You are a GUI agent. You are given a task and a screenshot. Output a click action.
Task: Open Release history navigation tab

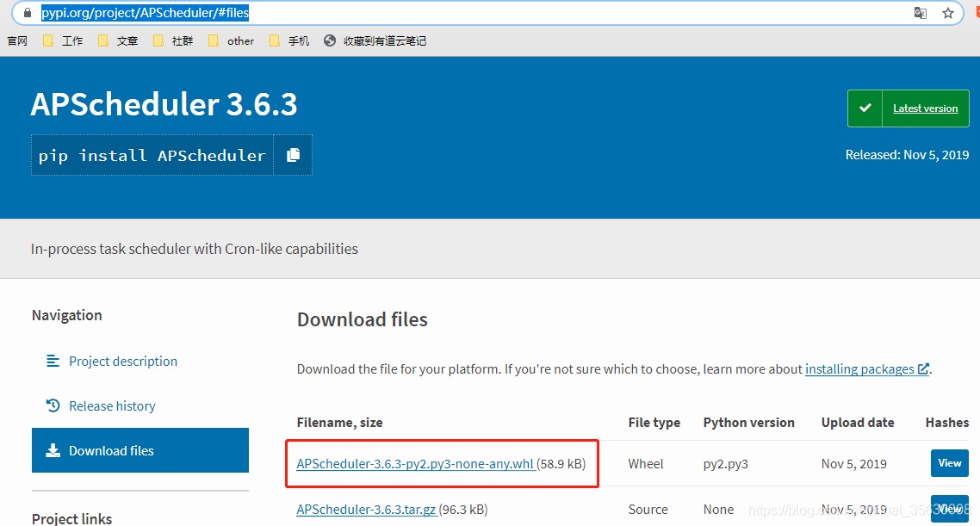click(x=112, y=406)
